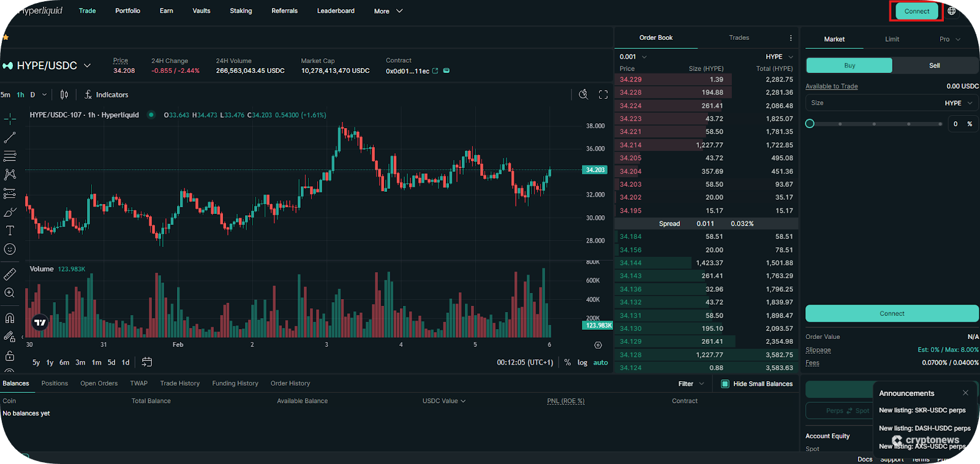Select the trend line drawing tool

tap(10, 137)
